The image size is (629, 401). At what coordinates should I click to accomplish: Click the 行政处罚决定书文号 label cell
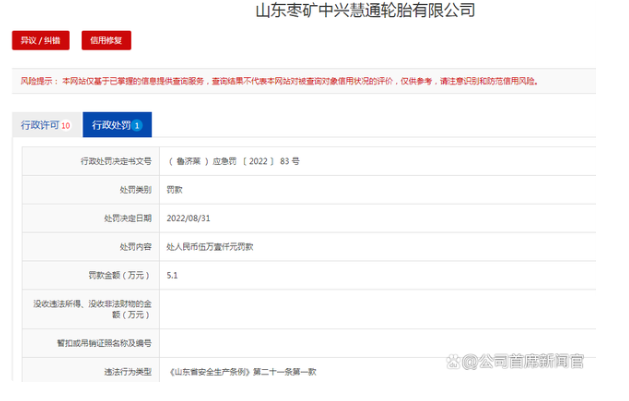91,161
